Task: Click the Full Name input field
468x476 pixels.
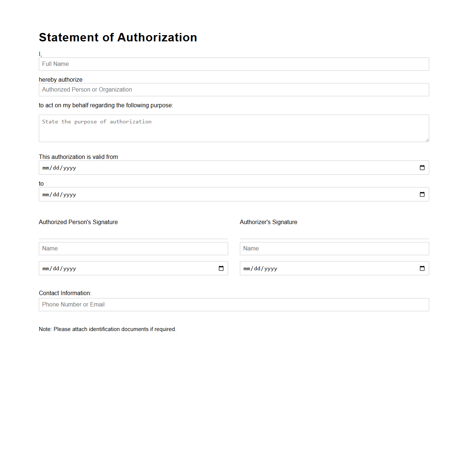Action: pos(234,64)
